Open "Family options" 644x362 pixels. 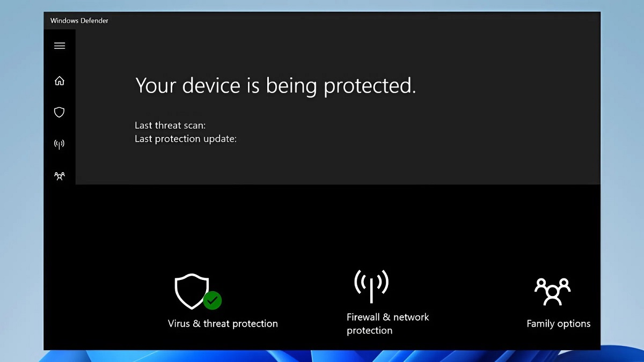tap(558, 323)
